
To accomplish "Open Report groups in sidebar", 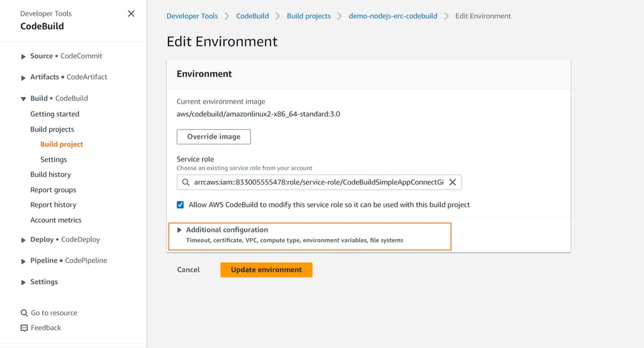I will point(53,190).
